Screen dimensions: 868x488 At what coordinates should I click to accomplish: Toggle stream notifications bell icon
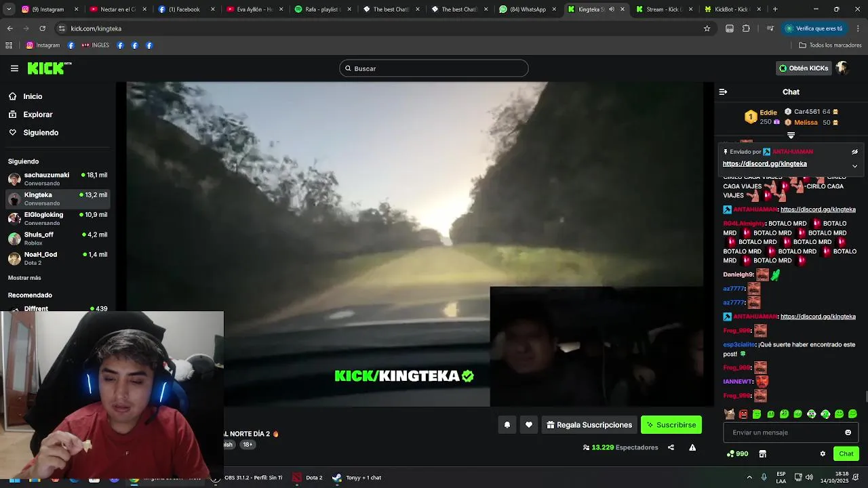point(507,425)
